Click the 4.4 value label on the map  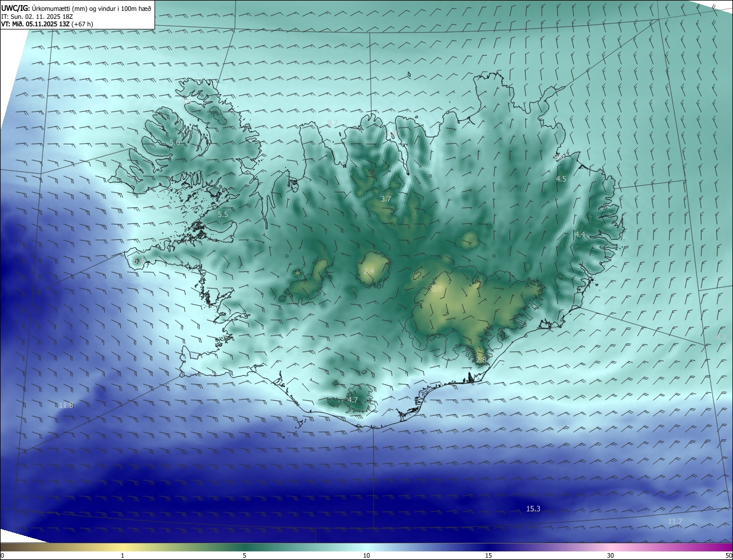pos(580,234)
